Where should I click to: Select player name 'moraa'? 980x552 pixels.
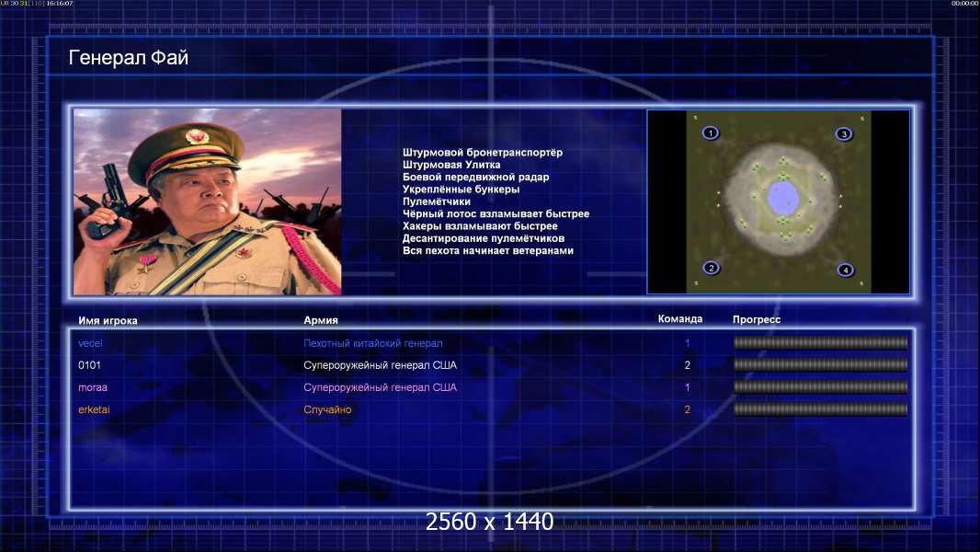(x=93, y=387)
